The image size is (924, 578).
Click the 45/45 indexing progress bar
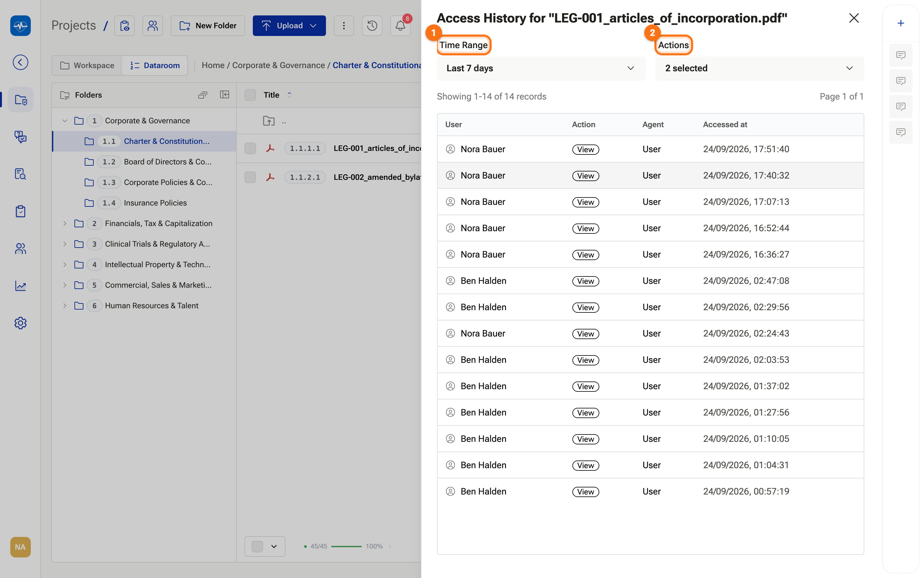[346, 546]
